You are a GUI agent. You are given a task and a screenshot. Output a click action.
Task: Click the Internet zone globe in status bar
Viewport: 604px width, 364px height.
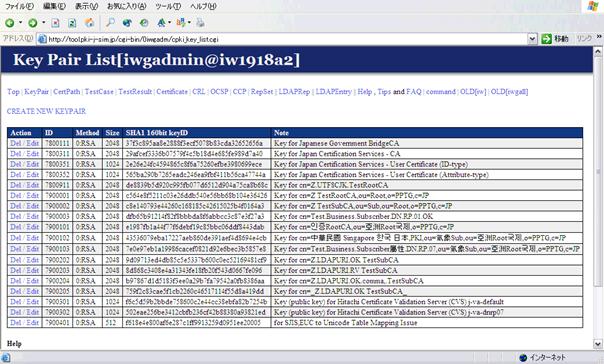[x=523, y=358]
